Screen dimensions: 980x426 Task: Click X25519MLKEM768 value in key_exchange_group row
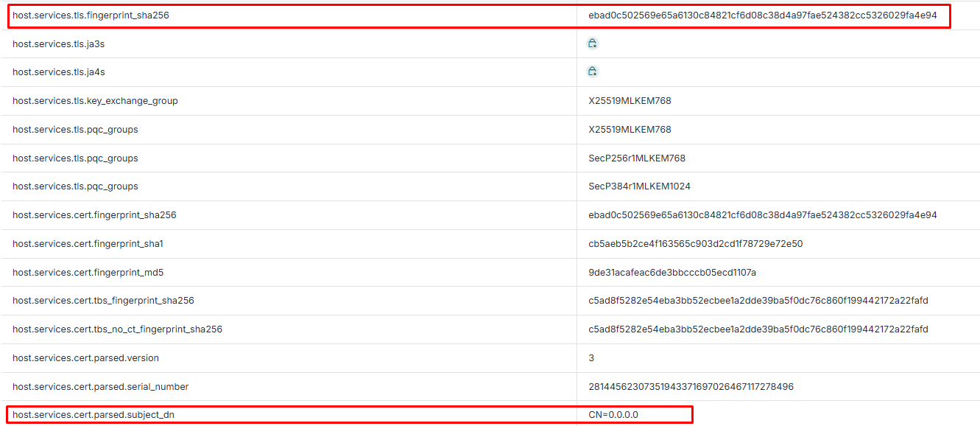click(630, 101)
